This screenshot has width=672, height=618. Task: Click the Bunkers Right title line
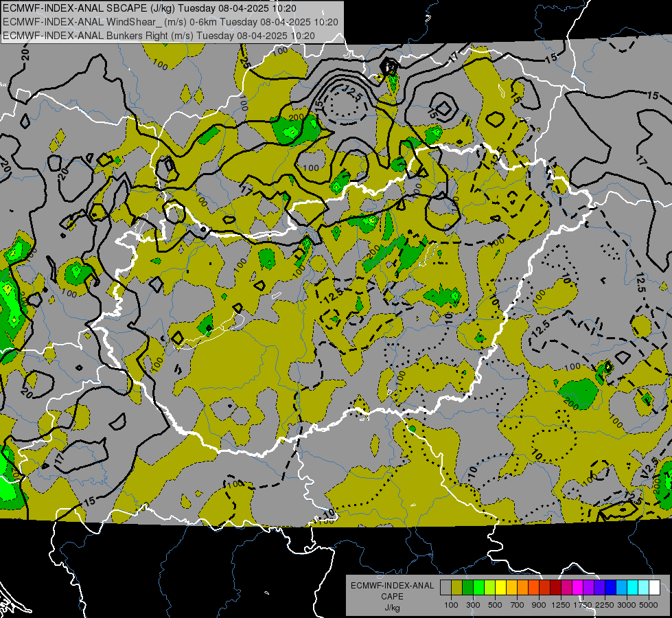coord(159,36)
